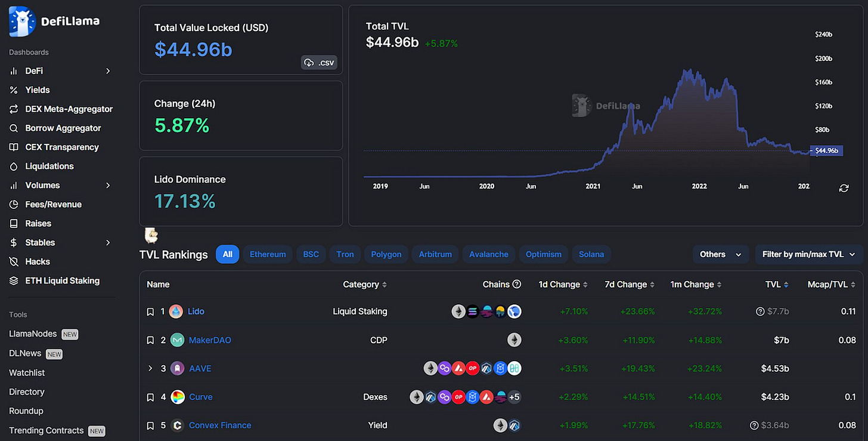The height and width of the screenshot is (441, 868).
Task: Bookmark the Curve row
Action: (x=150, y=397)
